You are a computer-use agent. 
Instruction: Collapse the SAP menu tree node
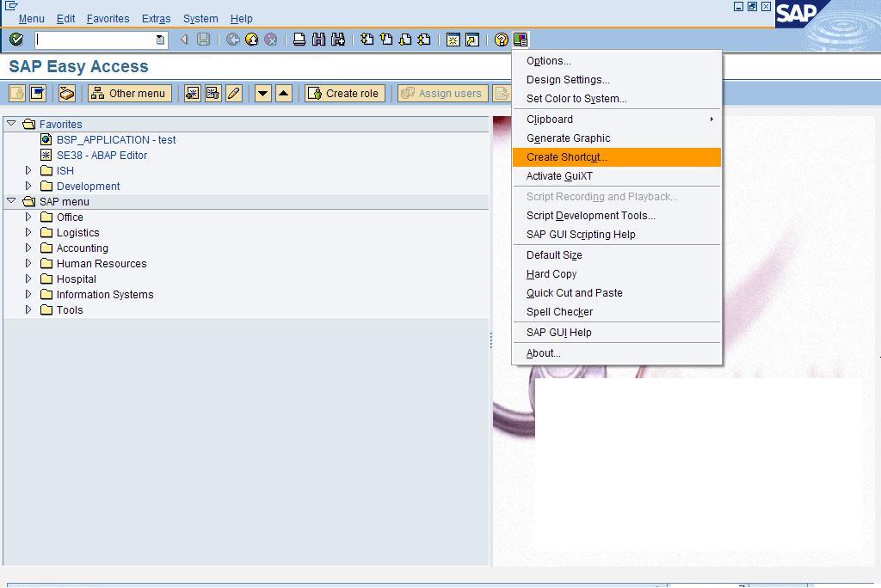(x=9, y=201)
